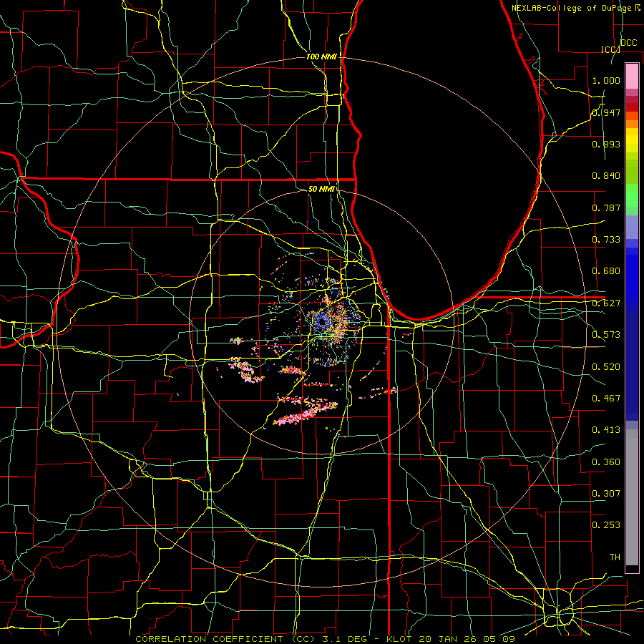Select the 0.573 scale value
The width and height of the screenshot is (644, 644).
[606, 335]
